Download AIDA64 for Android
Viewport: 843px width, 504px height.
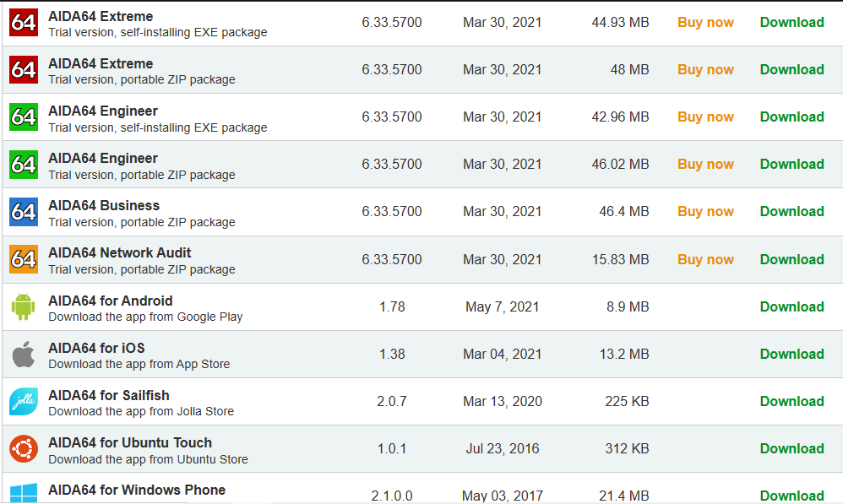click(x=791, y=307)
